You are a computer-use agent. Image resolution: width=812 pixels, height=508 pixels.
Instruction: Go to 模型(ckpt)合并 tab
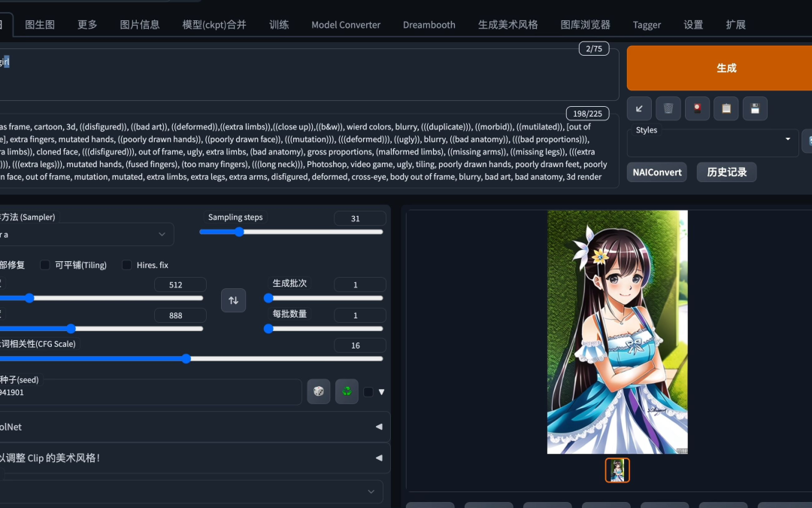pos(214,24)
